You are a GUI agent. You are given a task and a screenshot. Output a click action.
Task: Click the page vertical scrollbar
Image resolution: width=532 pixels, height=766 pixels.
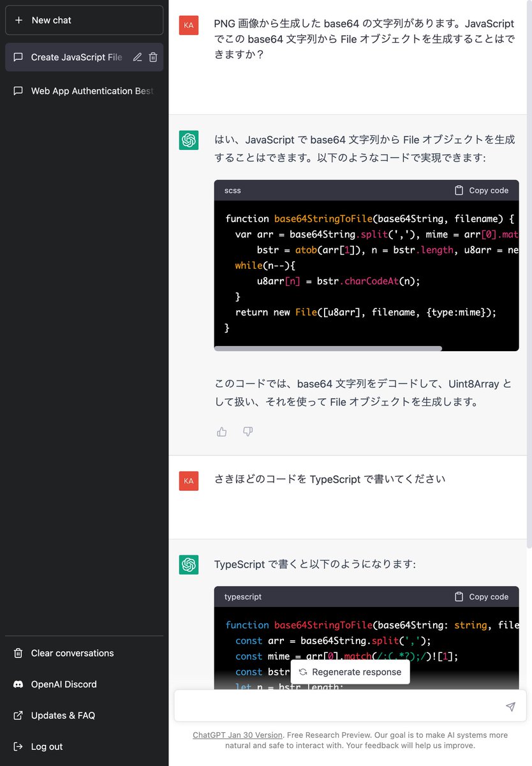529,274
